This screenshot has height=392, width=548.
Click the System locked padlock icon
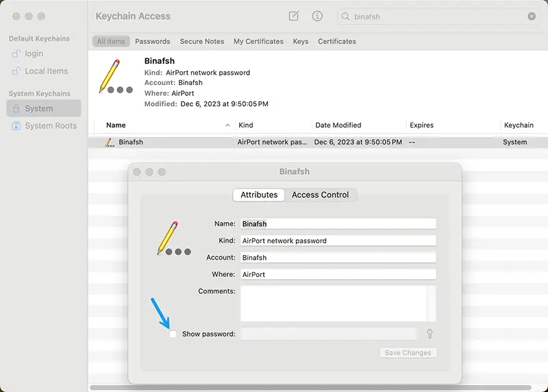[16, 108]
